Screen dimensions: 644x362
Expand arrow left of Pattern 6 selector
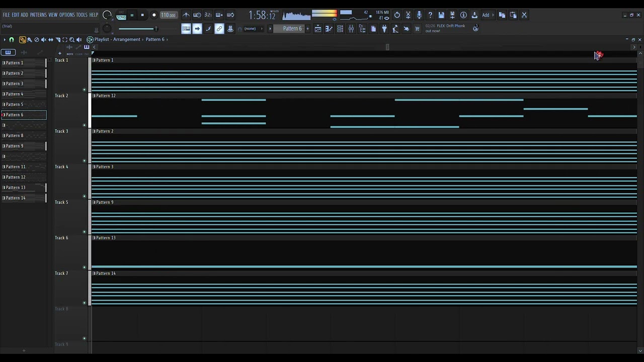pyautogui.click(x=270, y=29)
